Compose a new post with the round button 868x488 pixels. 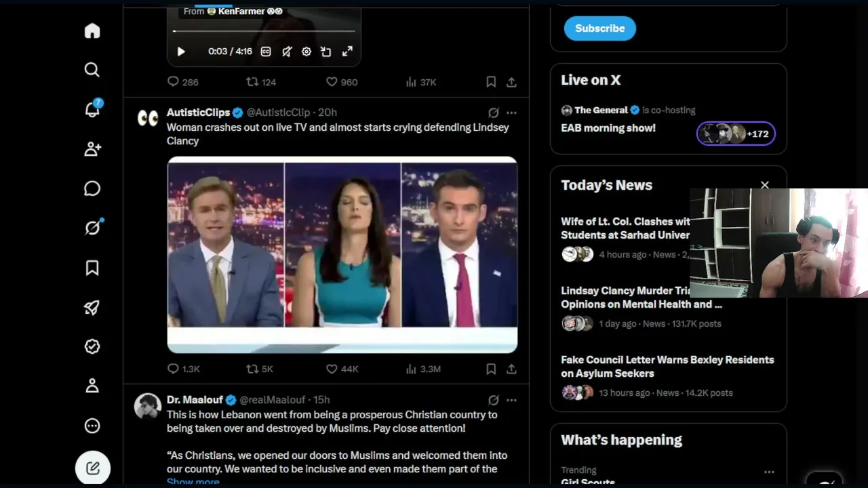93,468
